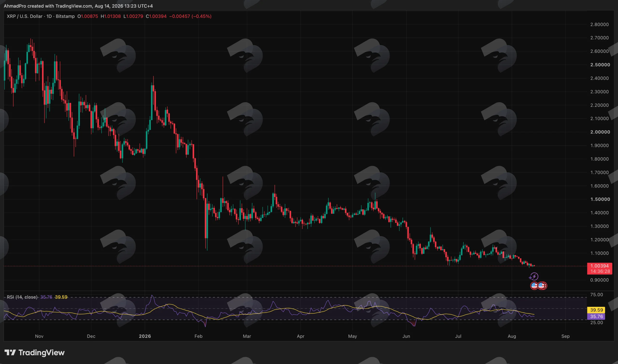This screenshot has height=364, width=618.
Task: Select the RSI (14, close) indicator legend
Action: (x=22, y=297)
